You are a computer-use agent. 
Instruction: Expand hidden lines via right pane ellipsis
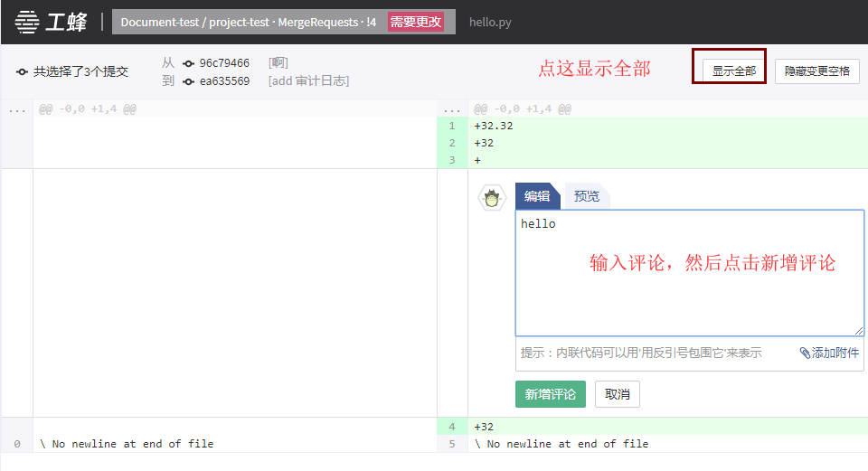[x=452, y=108]
